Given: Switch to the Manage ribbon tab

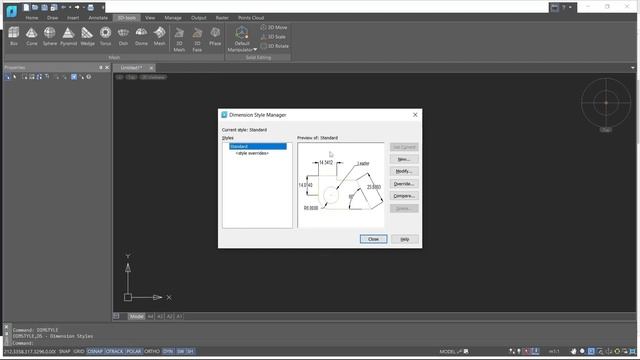Looking at the screenshot, I should [x=173, y=18].
